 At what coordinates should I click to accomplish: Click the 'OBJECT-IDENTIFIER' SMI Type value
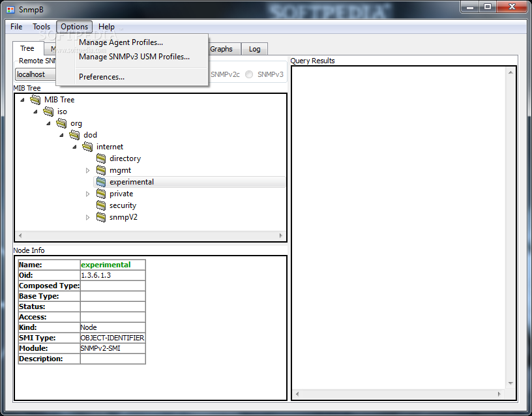(112, 338)
